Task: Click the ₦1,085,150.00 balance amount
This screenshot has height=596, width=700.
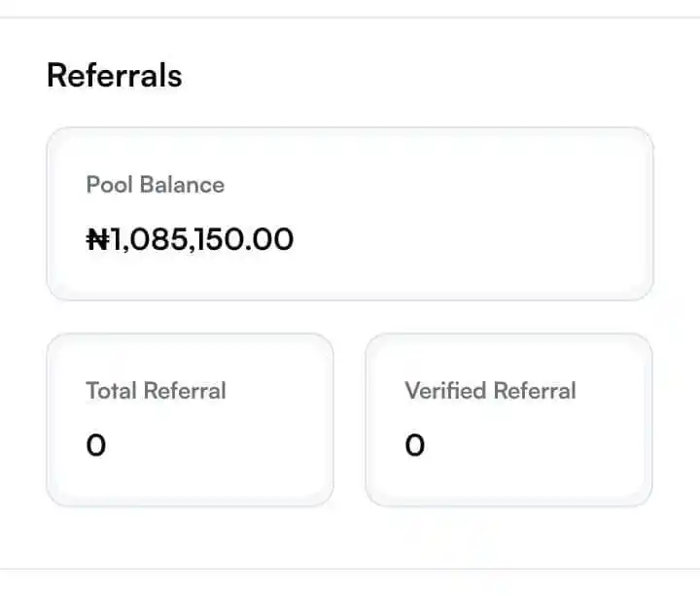Action: pos(190,239)
